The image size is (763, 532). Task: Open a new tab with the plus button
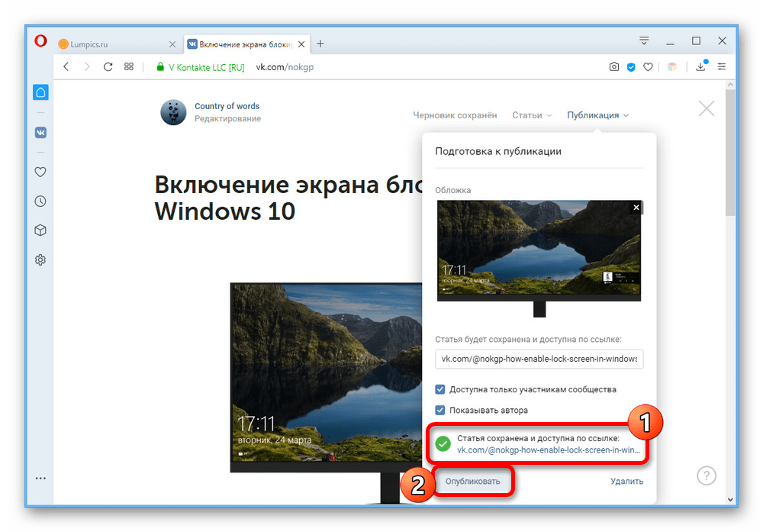[320, 44]
